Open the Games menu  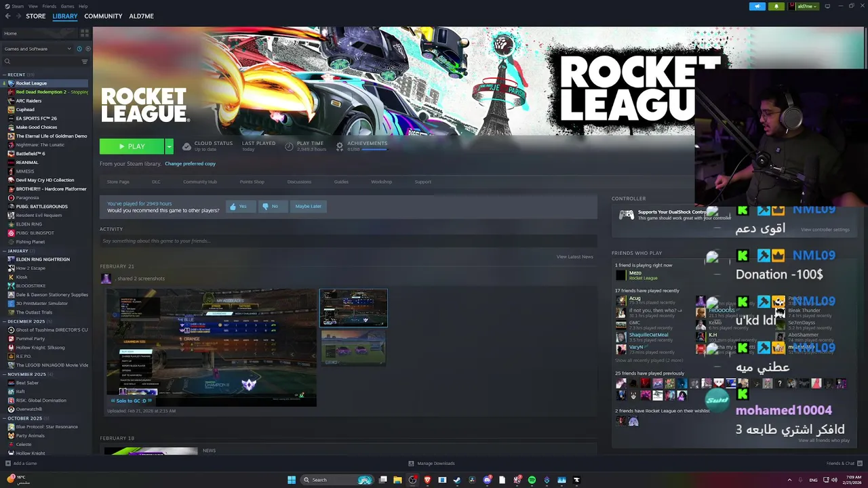point(67,6)
